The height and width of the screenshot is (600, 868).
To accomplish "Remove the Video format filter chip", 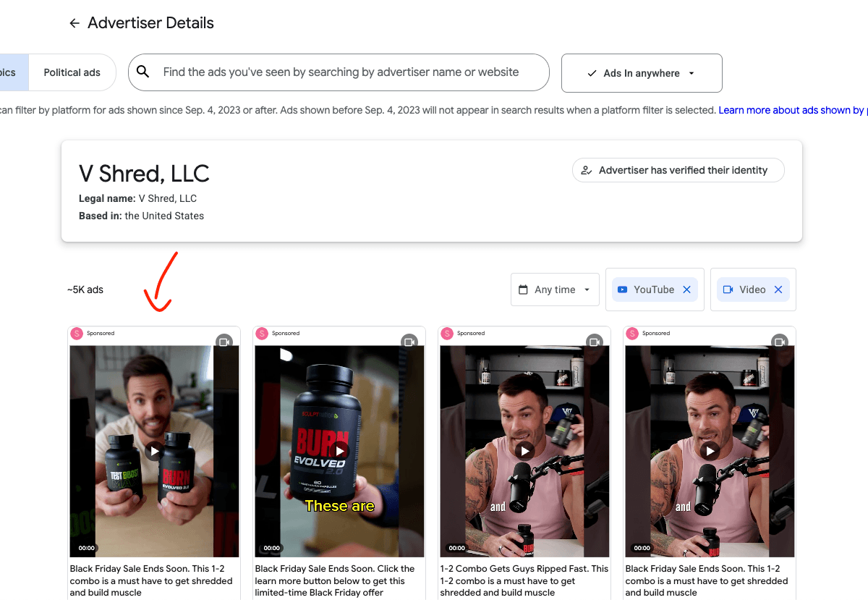I will pyautogui.click(x=778, y=289).
